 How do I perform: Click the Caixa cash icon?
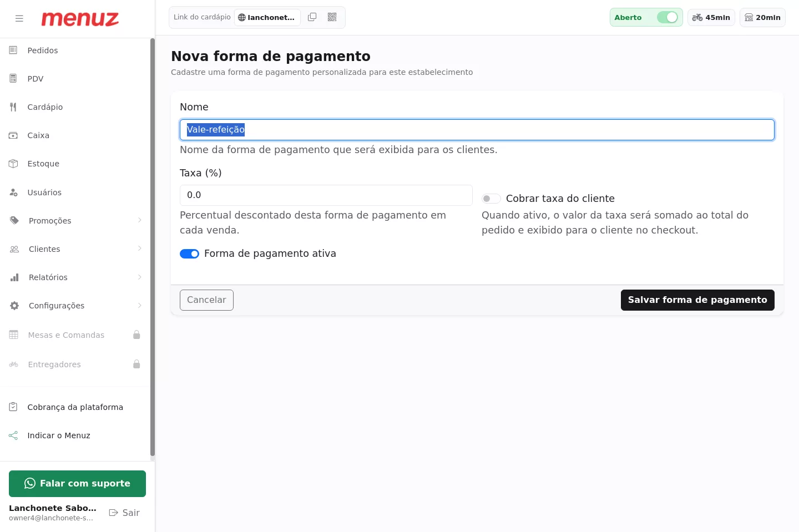point(13,135)
